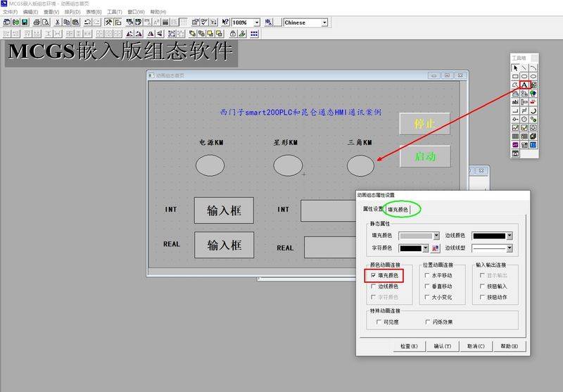Click the scissors cut icon
This screenshot has height=392, width=563.
[x=58, y=23]
